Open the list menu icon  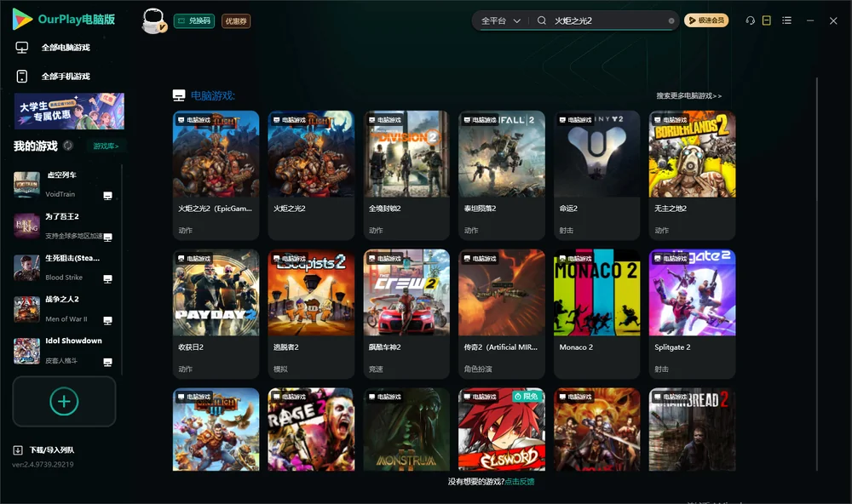point(786,20)
